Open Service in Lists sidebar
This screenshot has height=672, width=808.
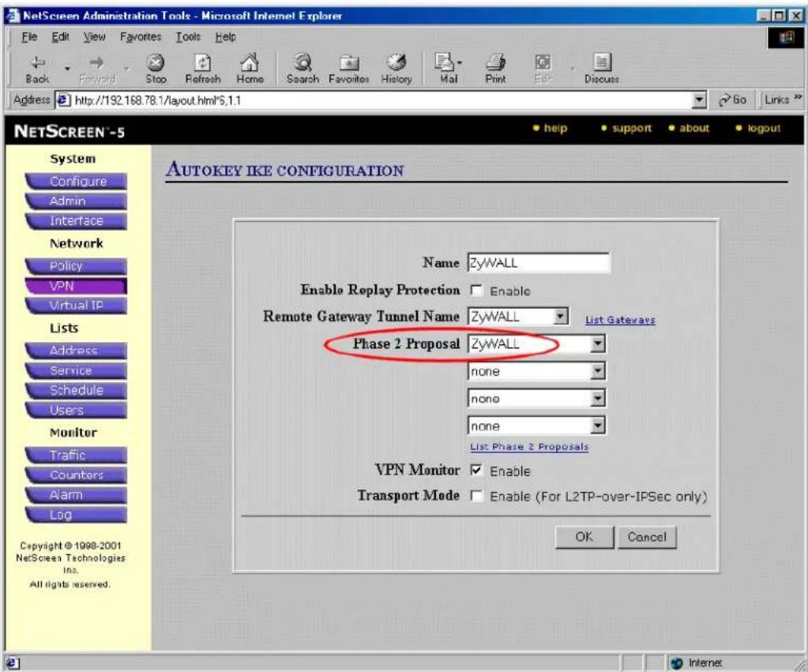(x=76, y=370)
